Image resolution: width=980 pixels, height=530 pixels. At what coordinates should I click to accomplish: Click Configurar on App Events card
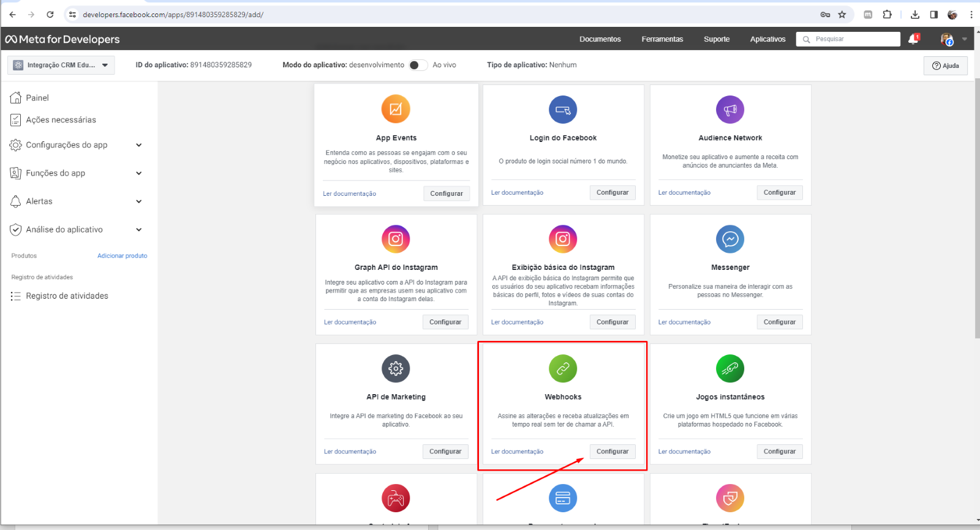point(447,193)
